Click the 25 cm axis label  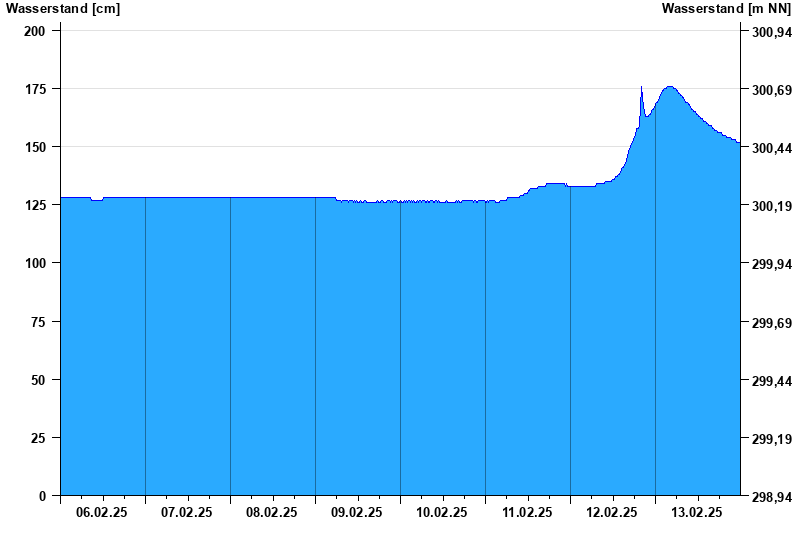tap(38, 438)
